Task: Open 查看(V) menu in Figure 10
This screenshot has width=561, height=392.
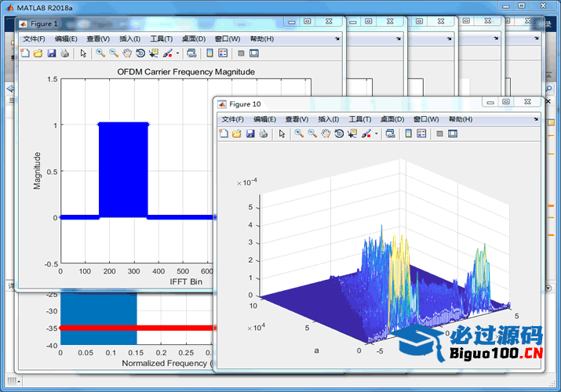Action: tap(297, 119)
